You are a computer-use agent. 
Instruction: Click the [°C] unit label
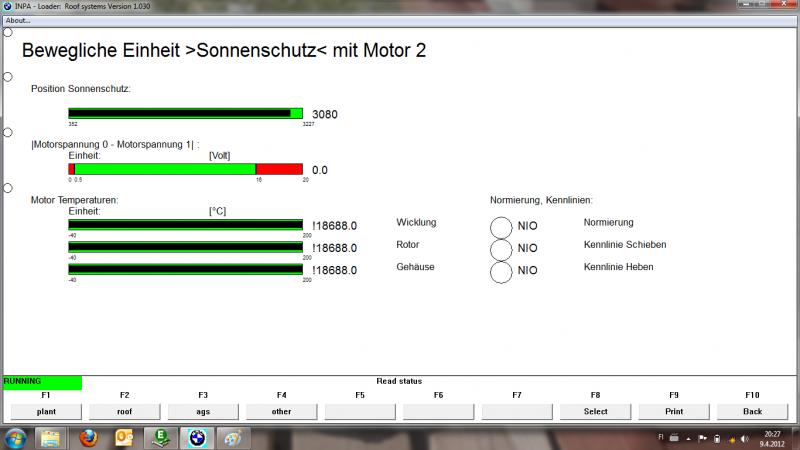[x=217, y=211]
